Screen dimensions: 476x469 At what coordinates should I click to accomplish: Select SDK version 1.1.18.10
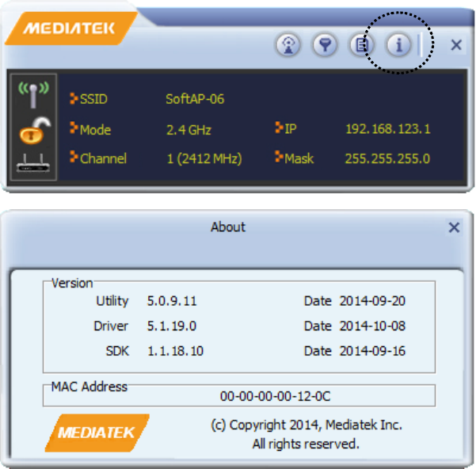(x=175, y=351)
